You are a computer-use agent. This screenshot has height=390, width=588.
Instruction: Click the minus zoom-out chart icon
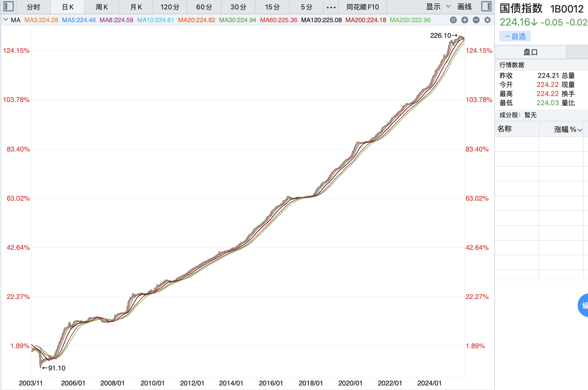tap(476, 20)
